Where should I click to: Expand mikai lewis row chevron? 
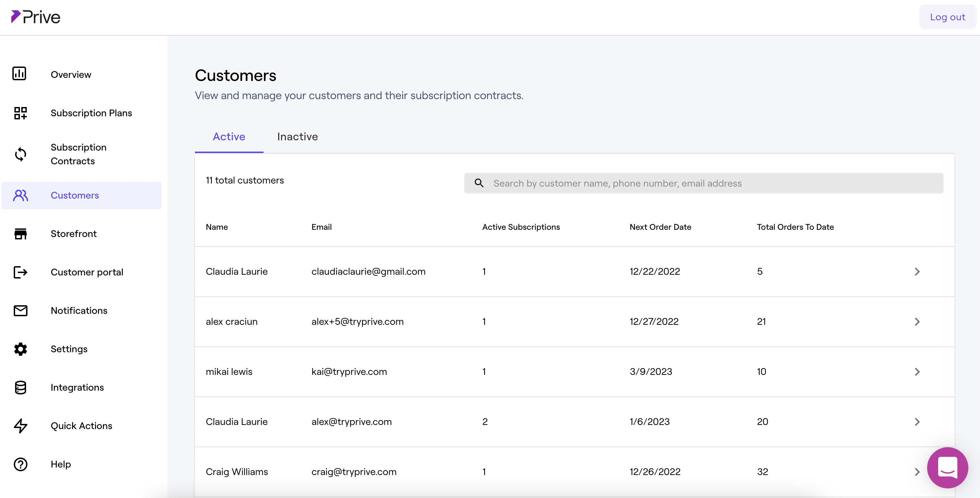(x=917, y=372)
